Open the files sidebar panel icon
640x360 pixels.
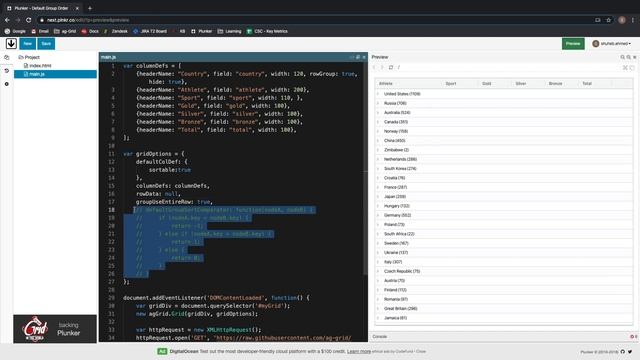tap(7, 58)
